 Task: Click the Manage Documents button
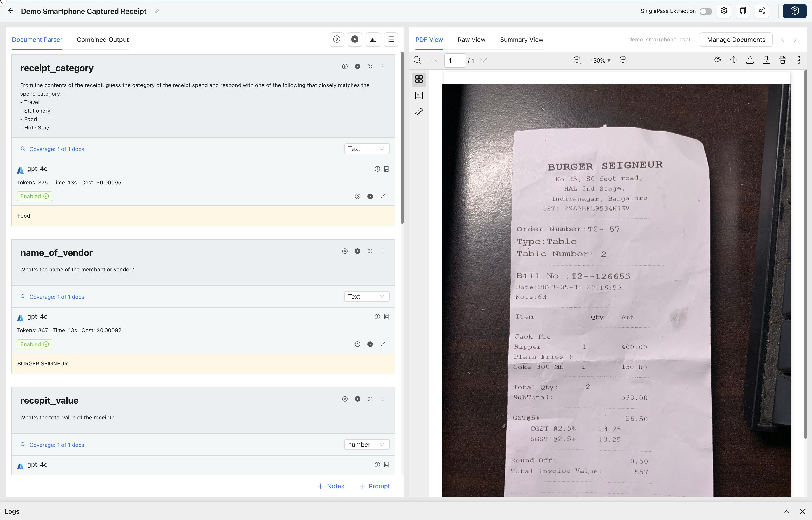(736, 40)
